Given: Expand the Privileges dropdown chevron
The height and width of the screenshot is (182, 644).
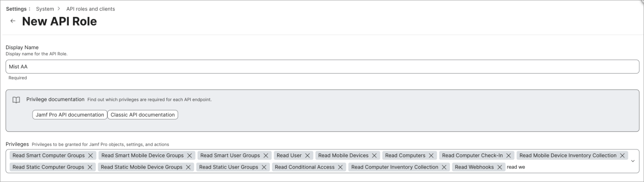Looking at the screenshot, I should (x=633, y=161).
